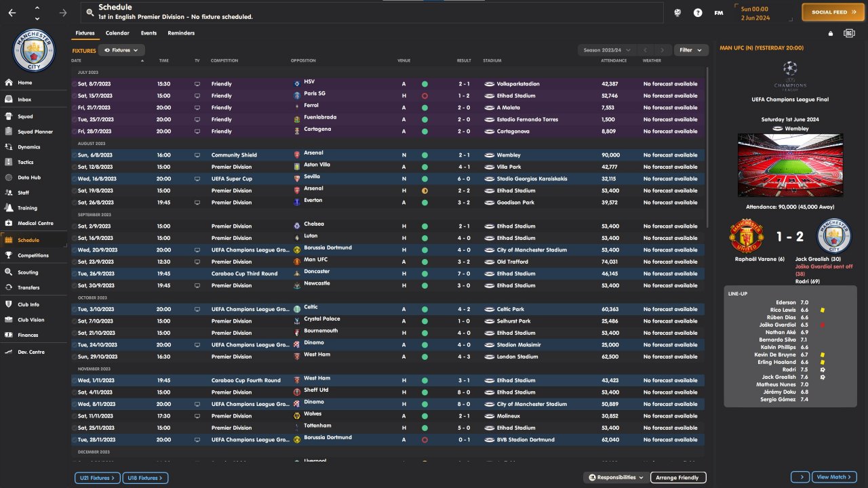The height and width of the screenshot is (488, 868).
Task: Click the Dev. Centre sidebar icon
Action: pyautogui.click(x=9, y=352)
